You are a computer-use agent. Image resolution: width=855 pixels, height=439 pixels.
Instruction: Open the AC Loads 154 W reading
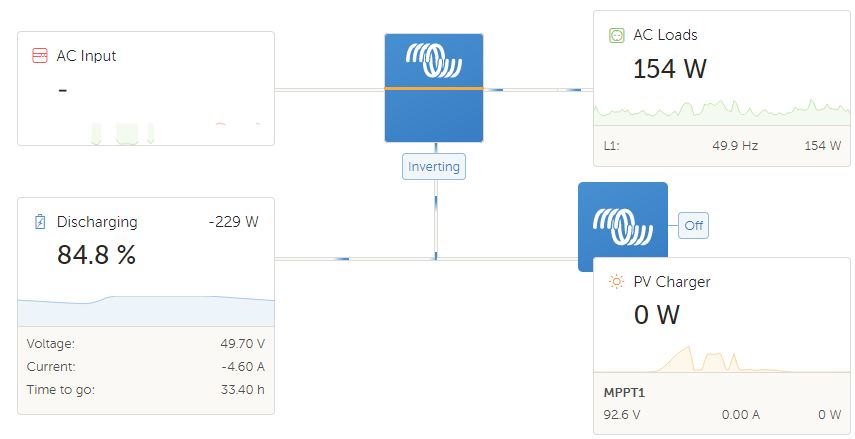point(670,69)
